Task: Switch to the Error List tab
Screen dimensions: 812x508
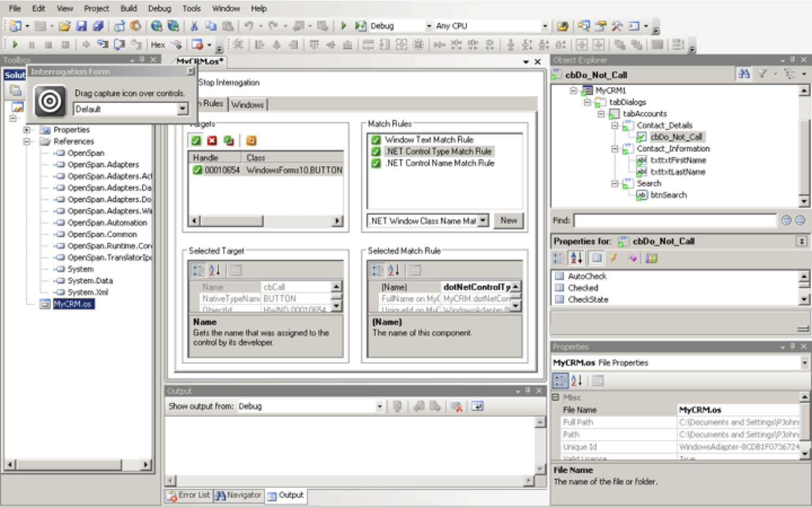Action: pyautogui.click(x=188, y=496)
